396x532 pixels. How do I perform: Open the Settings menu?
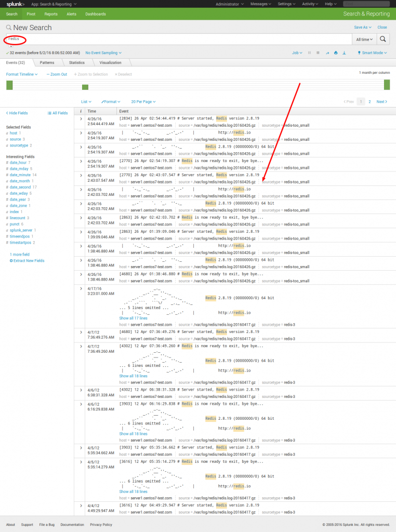tap(286, 4)
